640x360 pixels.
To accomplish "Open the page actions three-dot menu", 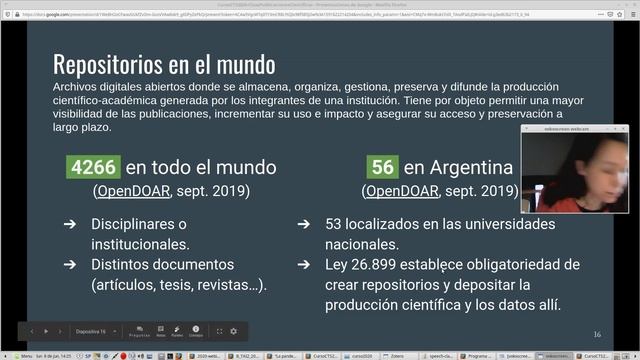I will tap(601, 14).
